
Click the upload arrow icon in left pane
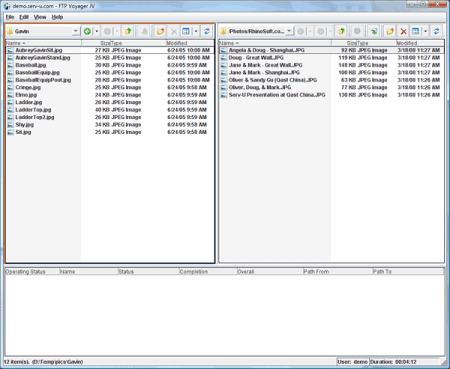144,31
